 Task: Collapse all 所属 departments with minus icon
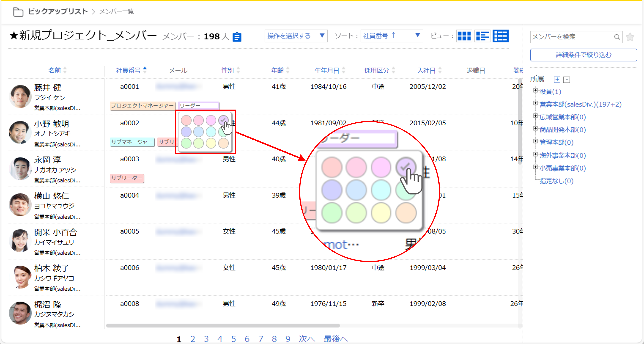pos(567,80)
